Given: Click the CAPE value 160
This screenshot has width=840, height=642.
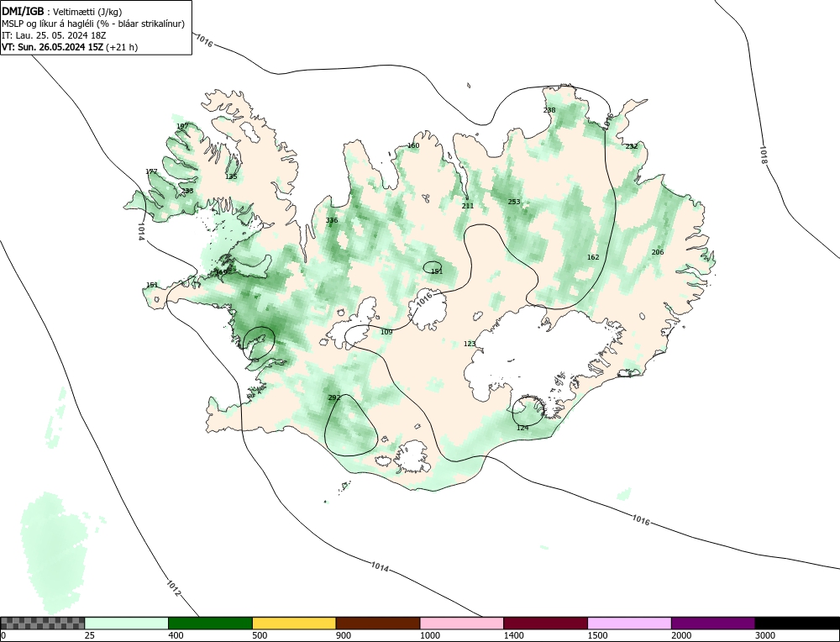Looking at the screenshot, I should 413,145.
